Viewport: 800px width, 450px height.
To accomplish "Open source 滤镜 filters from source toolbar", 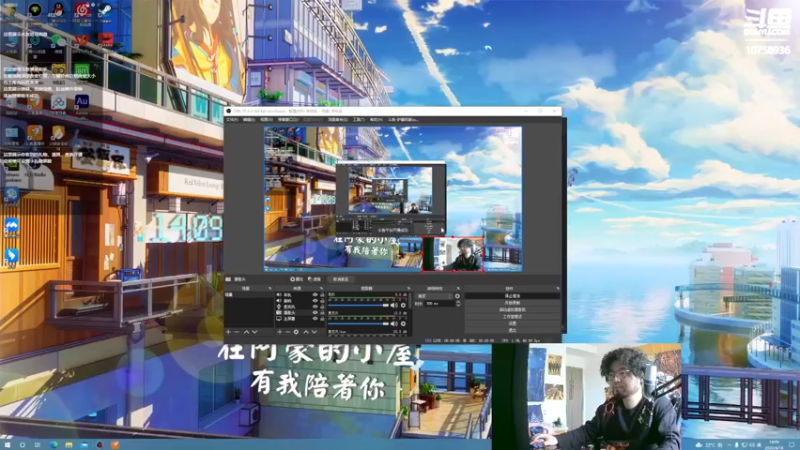I will point(314,279).
